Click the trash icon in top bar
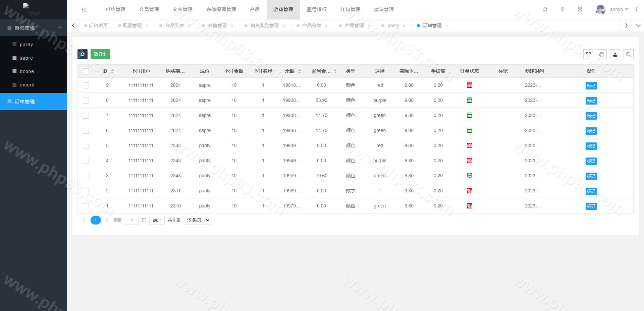This screenshot has width=644, height=311. tap(563, 10)
